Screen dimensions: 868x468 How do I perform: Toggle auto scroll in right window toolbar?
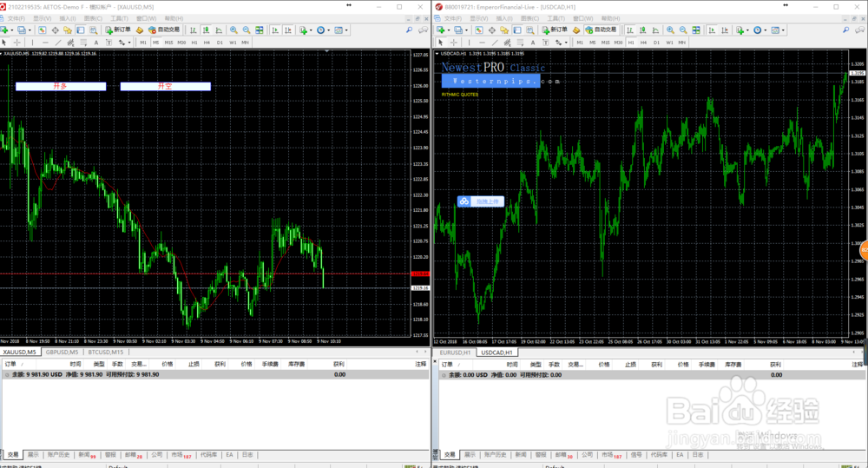pos(712,30)
